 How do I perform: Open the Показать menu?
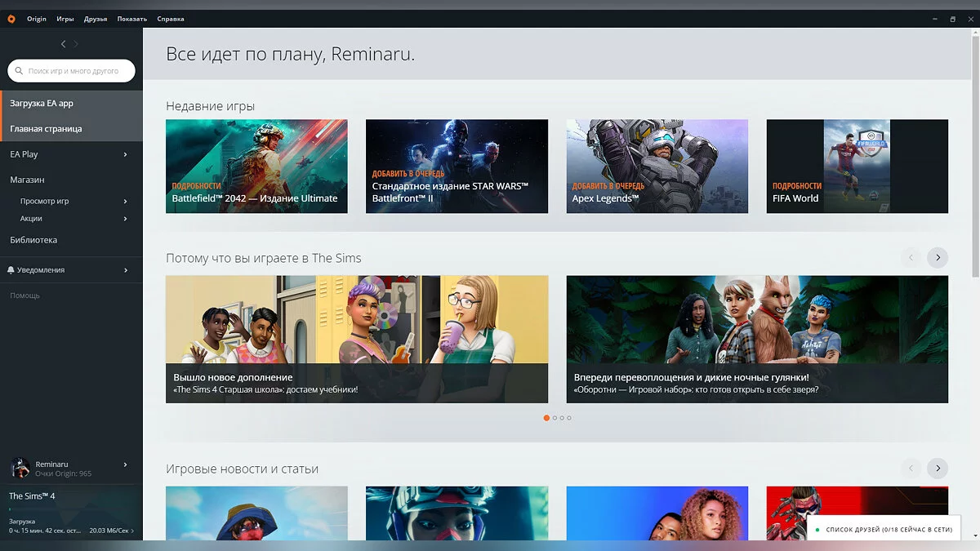(x=131, y=19)
